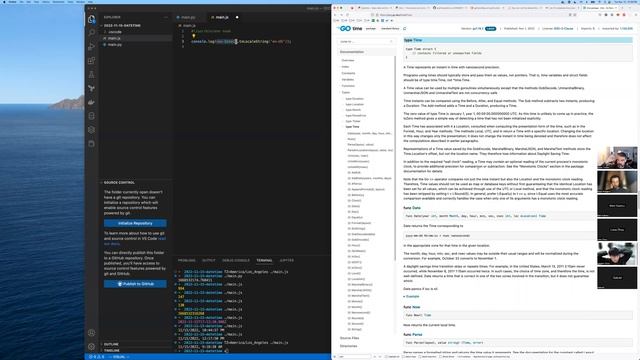Expand the Outline section

111,344
